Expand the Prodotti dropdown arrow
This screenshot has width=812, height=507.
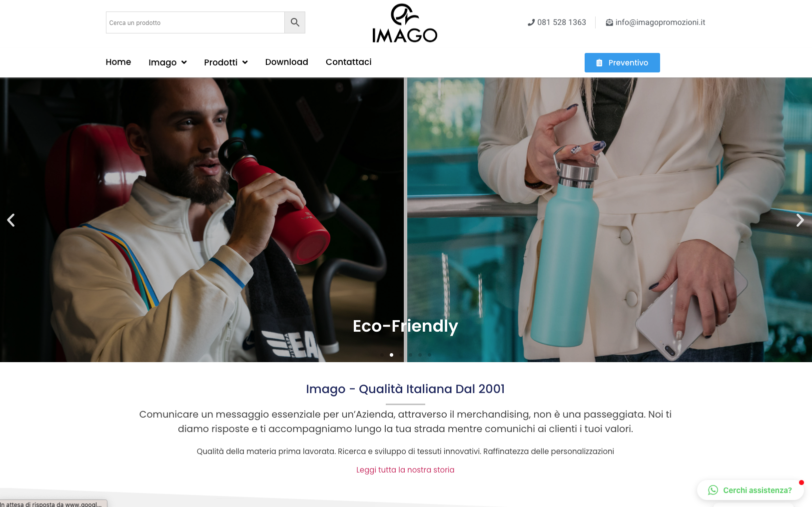(245, 62)
